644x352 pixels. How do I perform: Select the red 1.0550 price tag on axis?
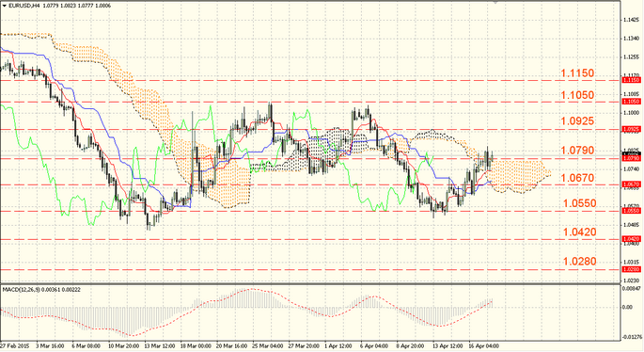click(x=631, y=211)
